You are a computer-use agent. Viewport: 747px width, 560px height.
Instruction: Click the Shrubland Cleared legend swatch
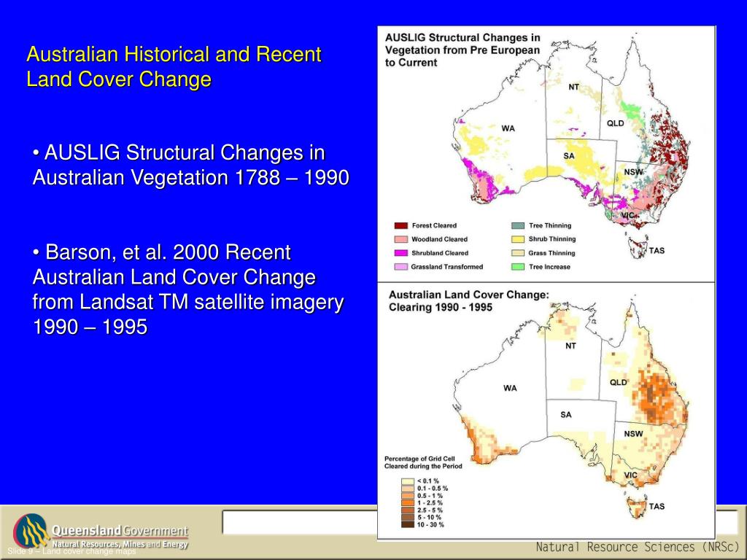coord(401,253)
